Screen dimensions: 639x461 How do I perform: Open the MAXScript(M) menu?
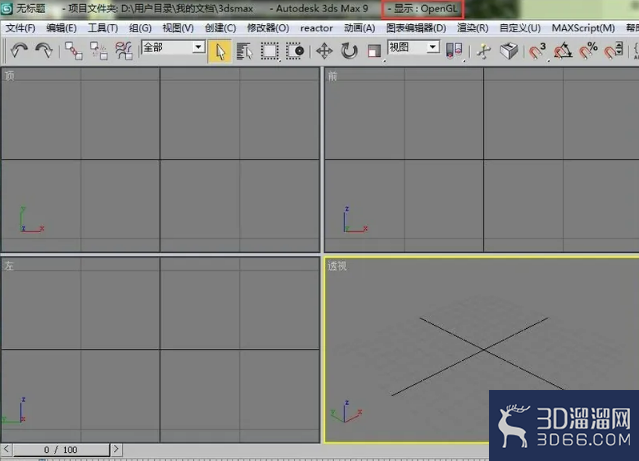(583, 28)
